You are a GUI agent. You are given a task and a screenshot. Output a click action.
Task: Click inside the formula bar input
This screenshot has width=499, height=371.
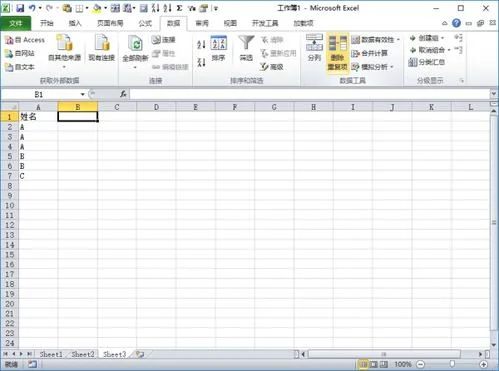(x=309, y=94)
